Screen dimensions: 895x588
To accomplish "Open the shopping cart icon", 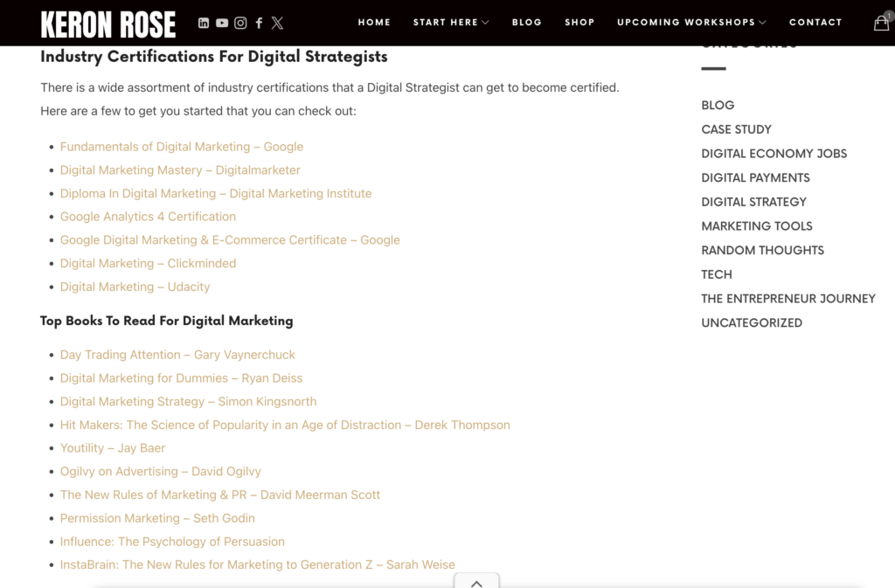I will click(881, 23).
